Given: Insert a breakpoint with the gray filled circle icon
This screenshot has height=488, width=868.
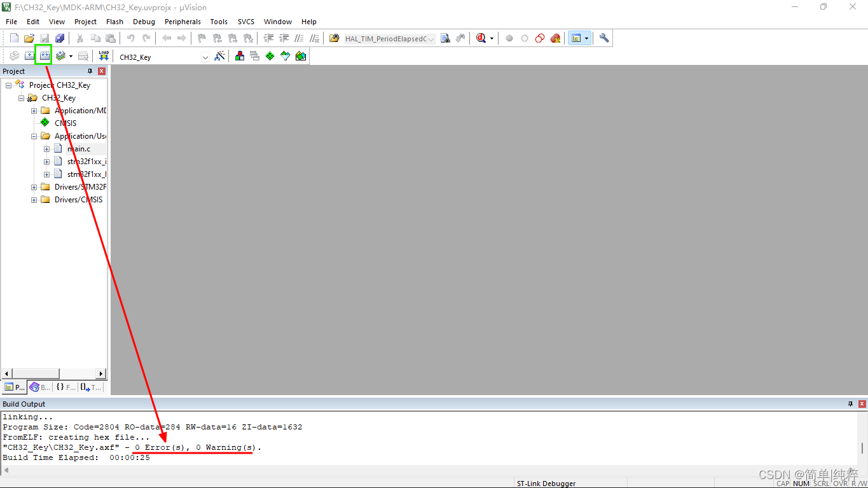Looking at the screenshot, I should [x=509, y=38].
